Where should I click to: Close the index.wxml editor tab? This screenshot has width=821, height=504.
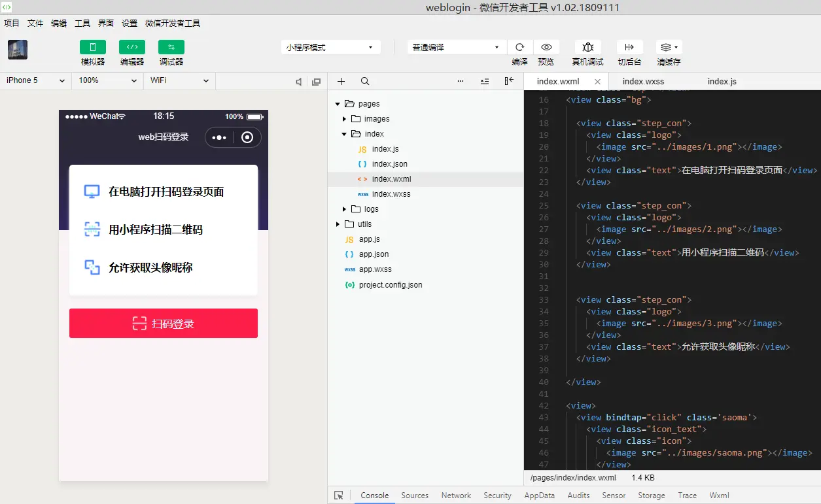(597, 82)
